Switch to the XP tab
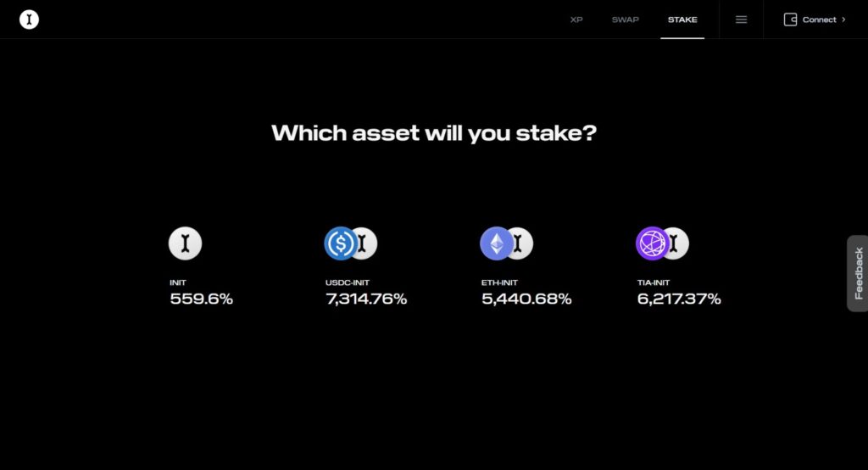The image size is (868, 470). 576,20
